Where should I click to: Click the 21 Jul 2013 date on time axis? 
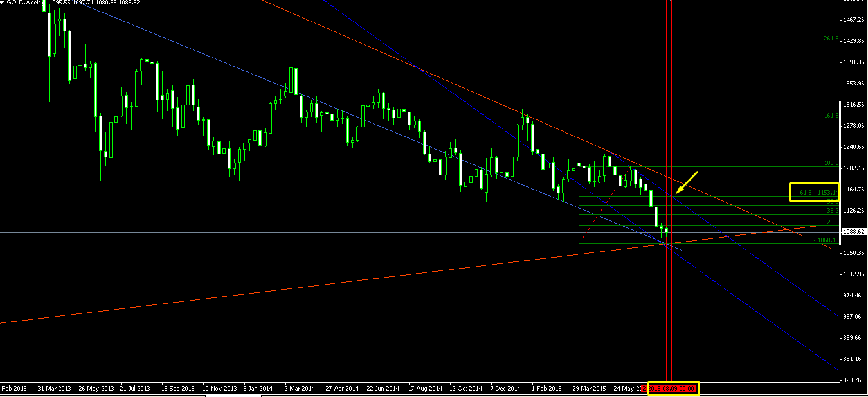(135, 388)
